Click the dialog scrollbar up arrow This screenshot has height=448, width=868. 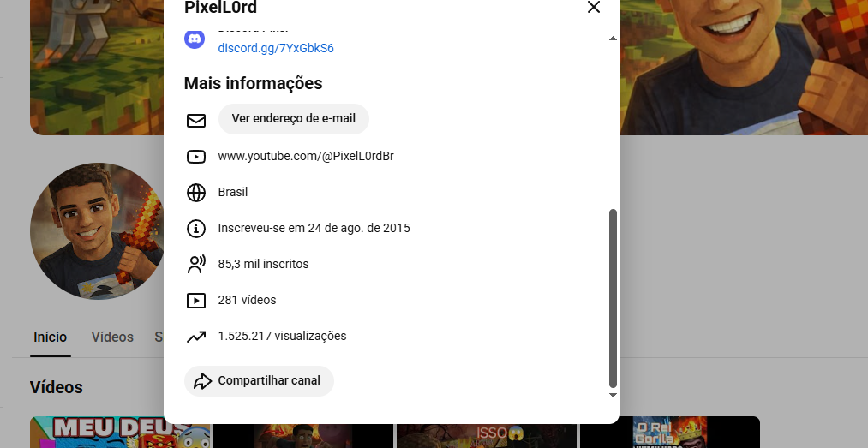(x=613, y=39)
